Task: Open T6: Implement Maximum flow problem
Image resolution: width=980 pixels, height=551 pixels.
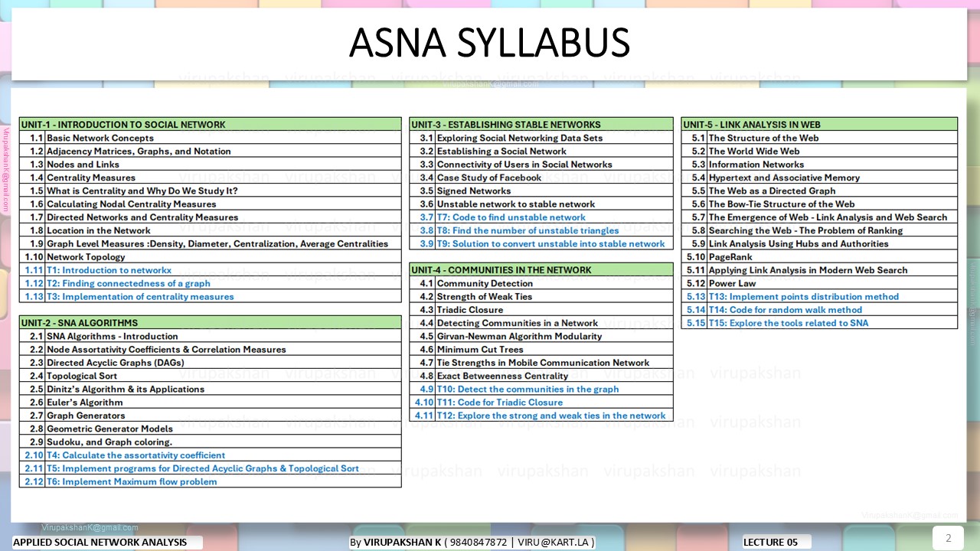Action: [x=211, y=481]
